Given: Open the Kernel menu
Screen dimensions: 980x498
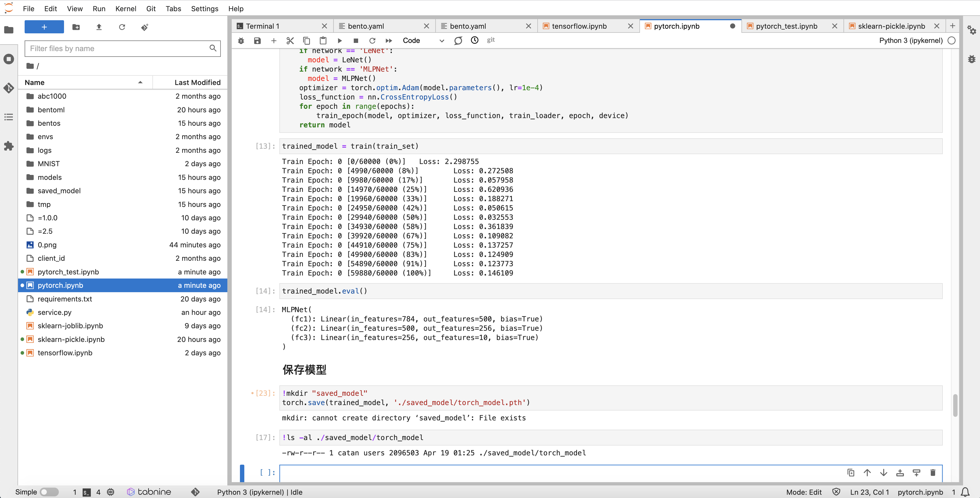Looking at the screenshot, I should point(126,8).
